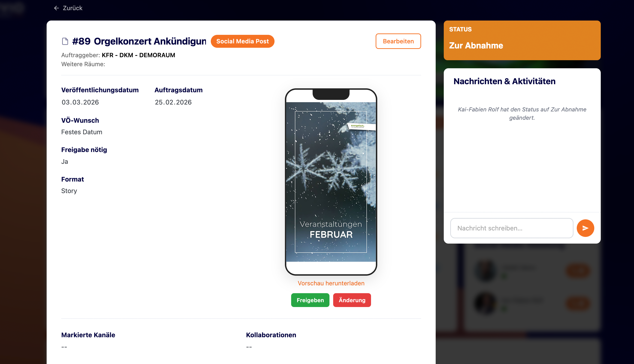
Task: Click the KFR - DKM - DEMORAUM client name
Action: point(138,55)
